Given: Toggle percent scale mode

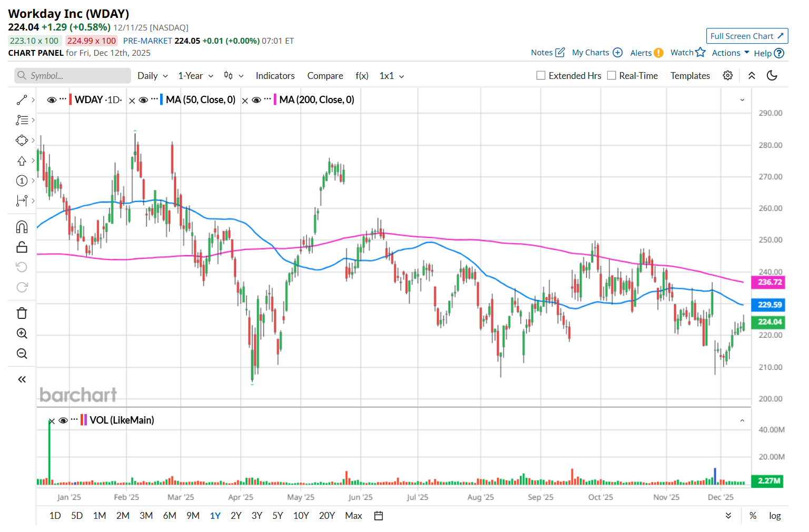Looking at the screenshot, I should point(753,516).
